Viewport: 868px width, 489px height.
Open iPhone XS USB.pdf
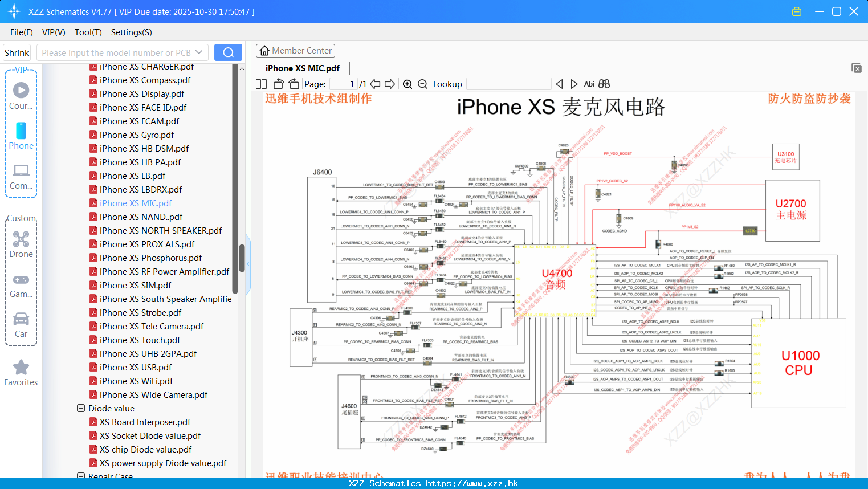[x=136, y=368]
